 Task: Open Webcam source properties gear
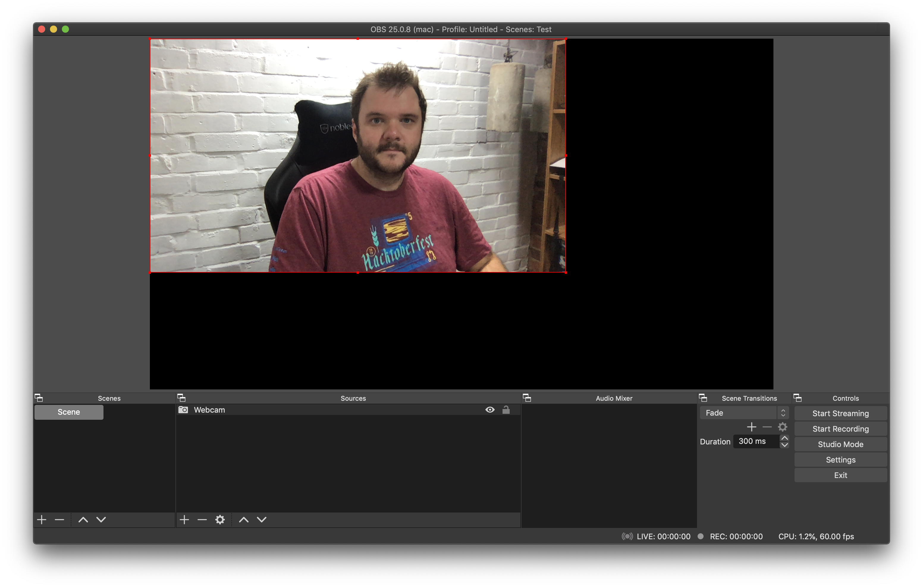point(220,519)
